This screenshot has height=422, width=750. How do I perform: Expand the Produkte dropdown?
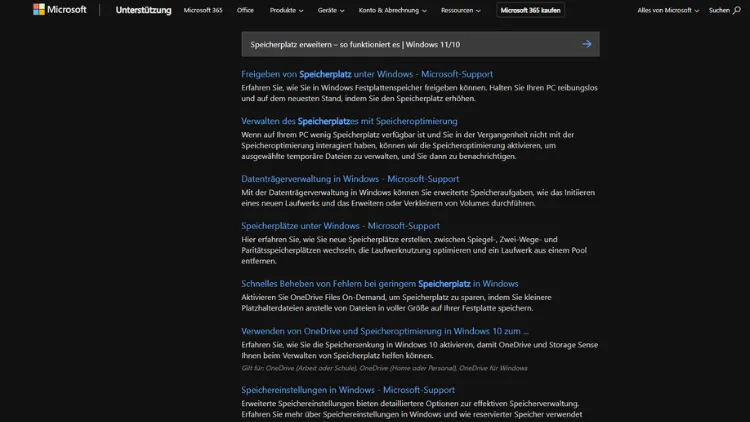(x=286, y=10)
